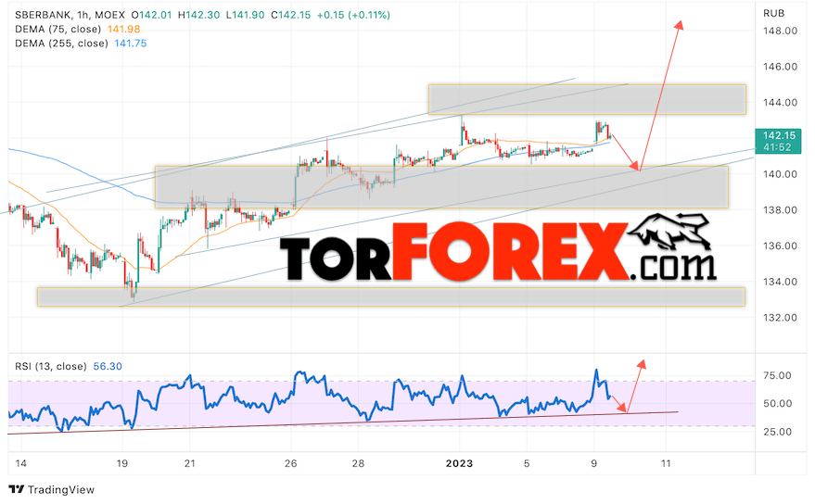Click the high price H142.30 value
The height and width of the screenshot is (504, 815).
[198, 15]
